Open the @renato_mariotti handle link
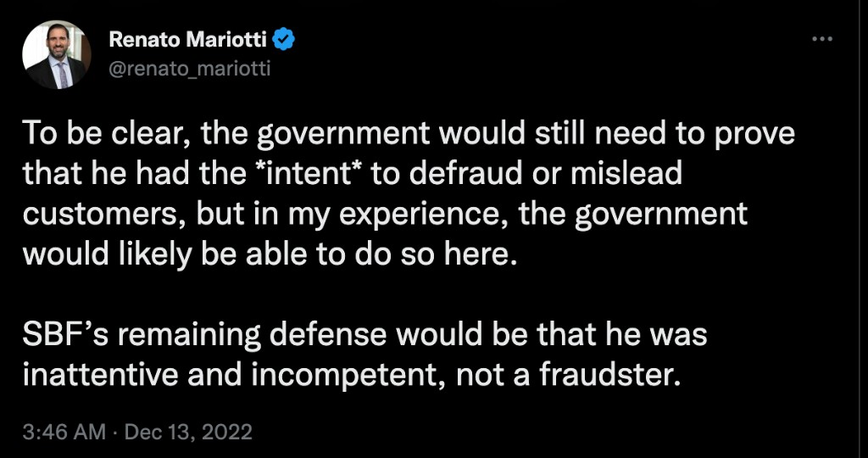This screenshot has height=458, width=868. point(190,68)
